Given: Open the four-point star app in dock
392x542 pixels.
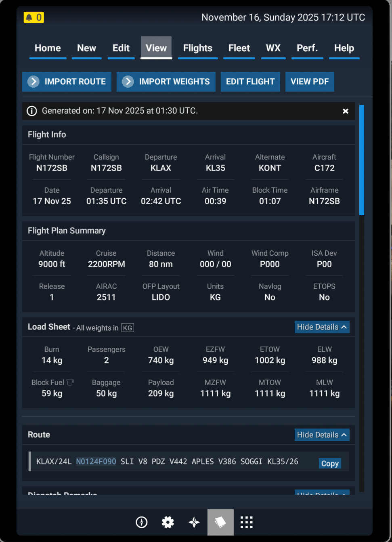Looking at the screenshot, I should pos(194,522).
